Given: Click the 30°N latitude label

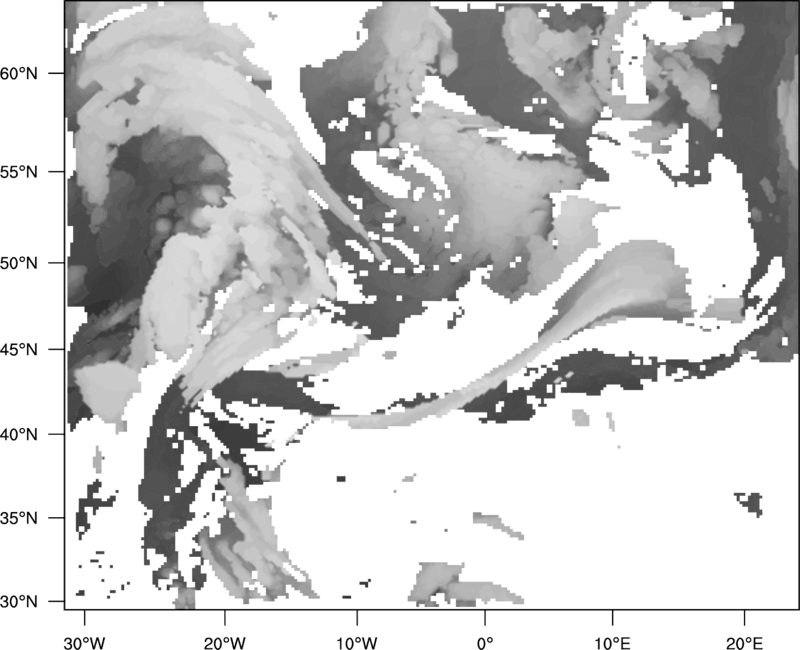Looking at the screenshot, I should point(19,602).
